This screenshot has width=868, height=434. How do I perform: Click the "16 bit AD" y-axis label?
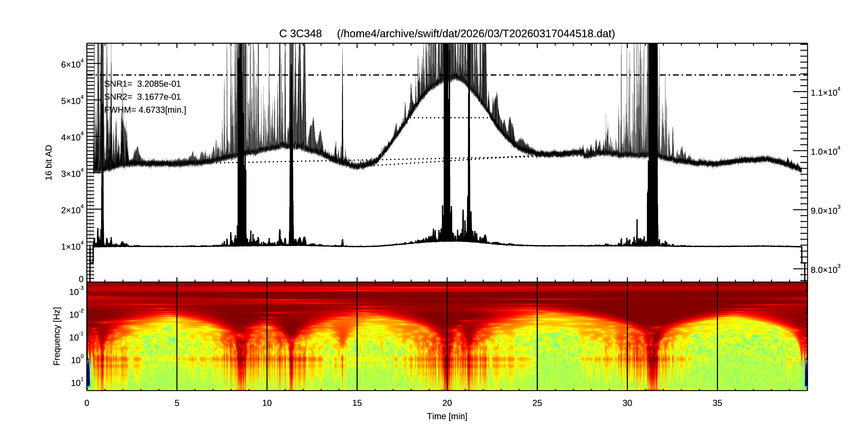(49, 162)
